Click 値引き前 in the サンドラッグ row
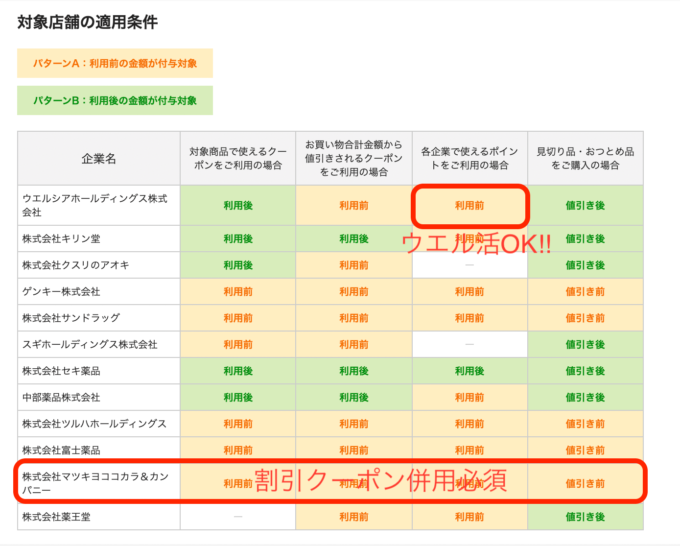 pos(585,318)
